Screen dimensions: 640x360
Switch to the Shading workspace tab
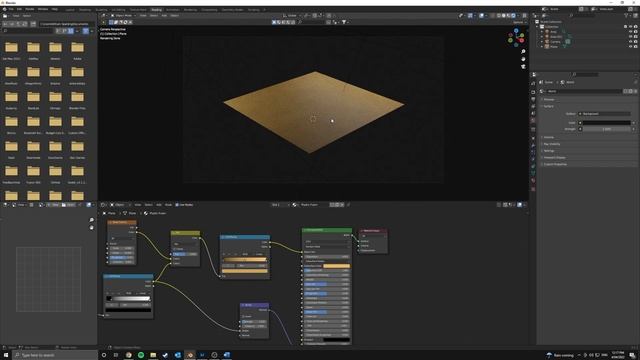coord(156,9)
